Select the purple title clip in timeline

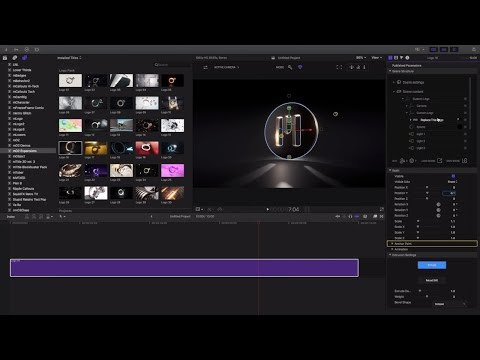(184, 268)
